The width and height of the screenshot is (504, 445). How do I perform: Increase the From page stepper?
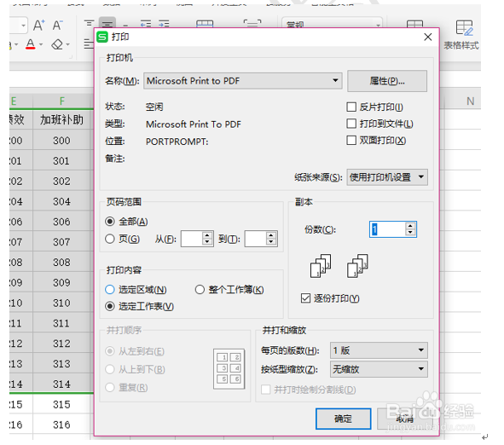coord(207,235)
